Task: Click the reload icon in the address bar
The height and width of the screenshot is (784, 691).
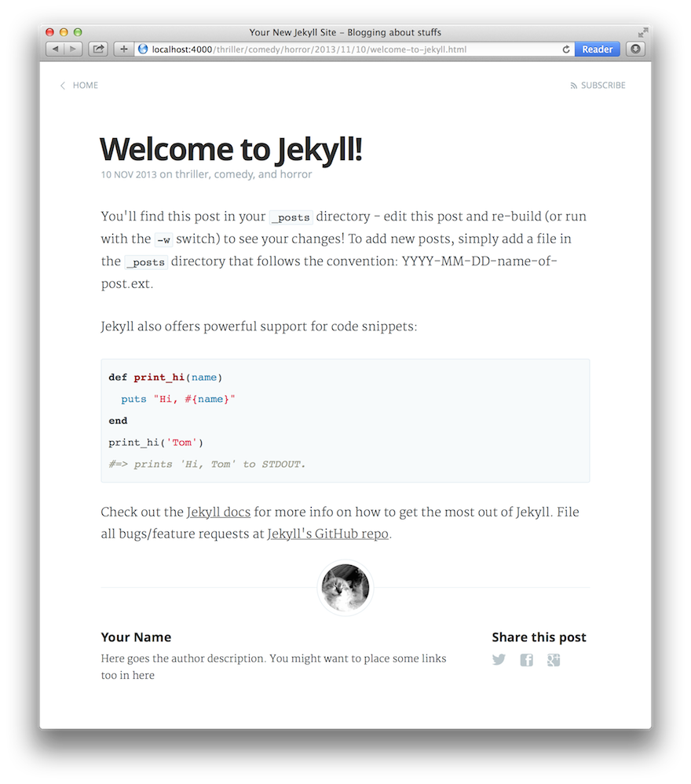Action: point(565,49)
